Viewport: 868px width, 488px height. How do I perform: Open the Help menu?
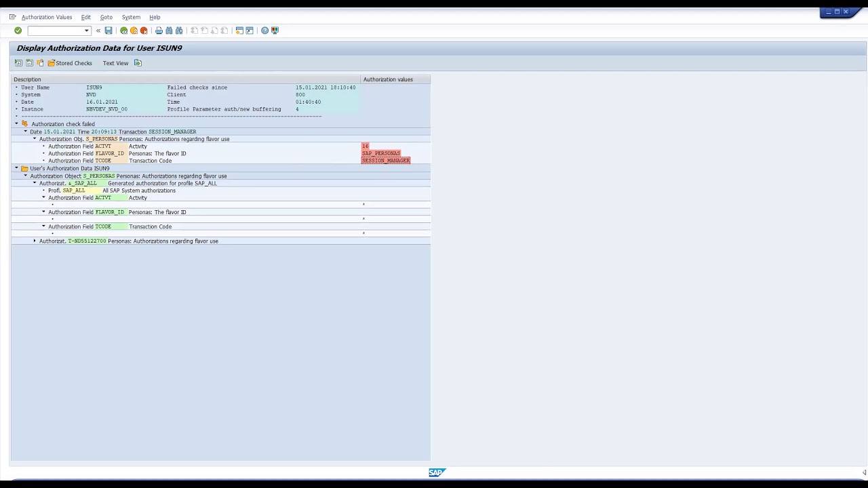point(155,17)
